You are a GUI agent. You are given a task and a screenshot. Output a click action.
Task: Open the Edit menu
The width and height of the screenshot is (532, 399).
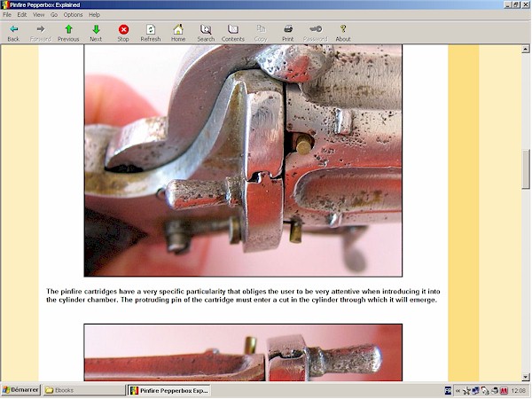[x=21, y=15]
